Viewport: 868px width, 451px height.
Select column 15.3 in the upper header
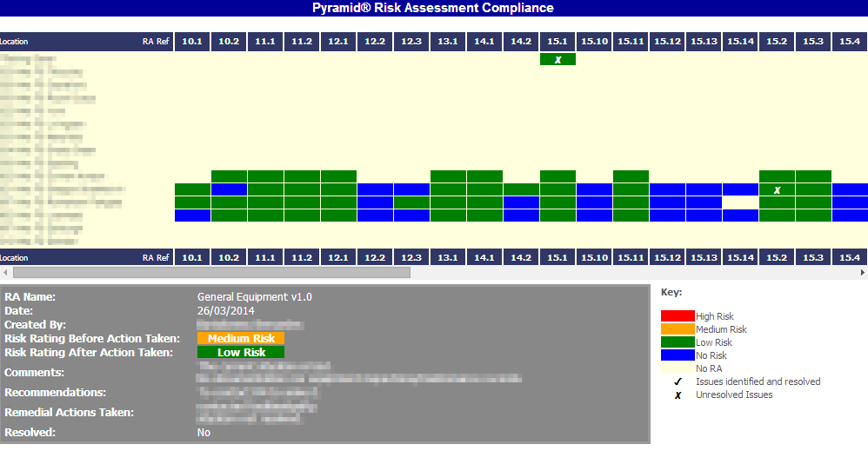813,42
